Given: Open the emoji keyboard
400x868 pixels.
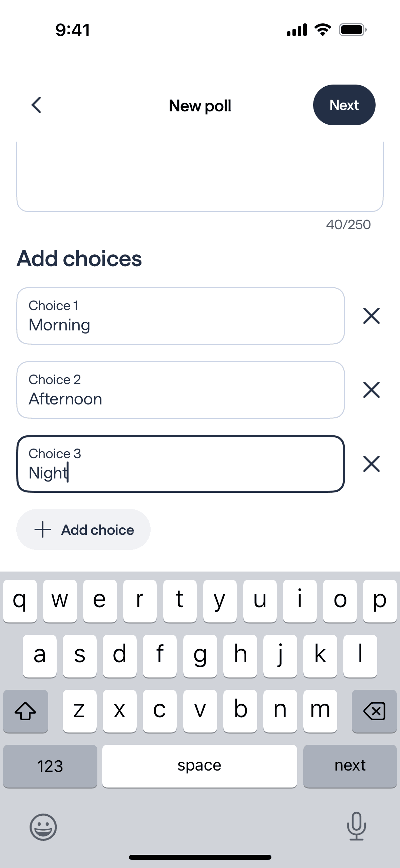Looking at the screenshot, I should pos(43,827).
